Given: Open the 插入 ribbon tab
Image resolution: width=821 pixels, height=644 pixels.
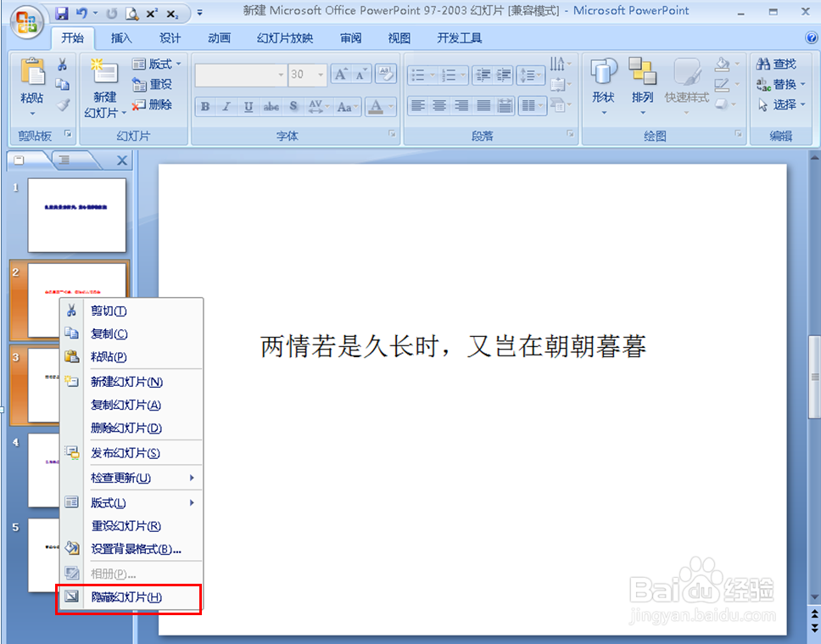Looking at the screenshot, I should tap(121, 37).
